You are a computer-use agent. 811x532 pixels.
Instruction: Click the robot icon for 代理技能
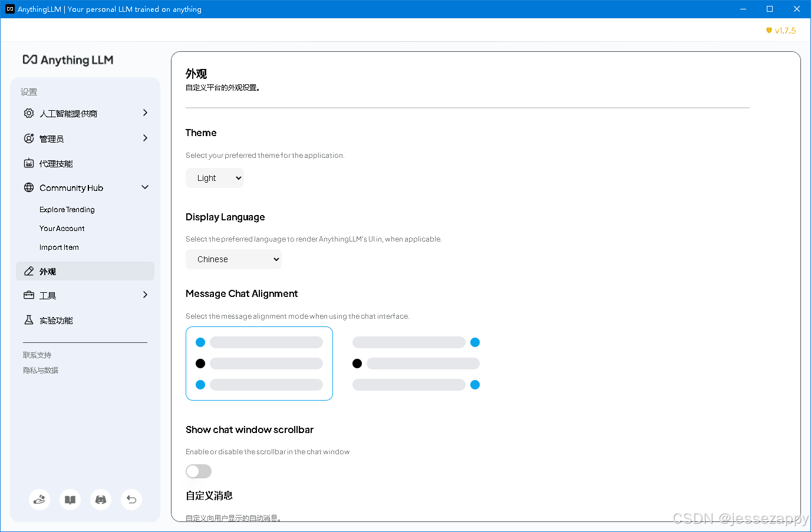(29, 163)
